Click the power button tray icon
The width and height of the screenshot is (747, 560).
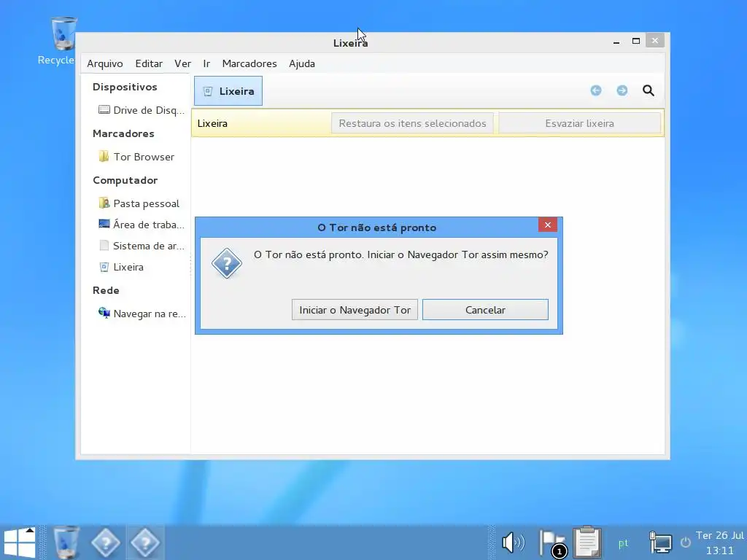pos(685,542)
